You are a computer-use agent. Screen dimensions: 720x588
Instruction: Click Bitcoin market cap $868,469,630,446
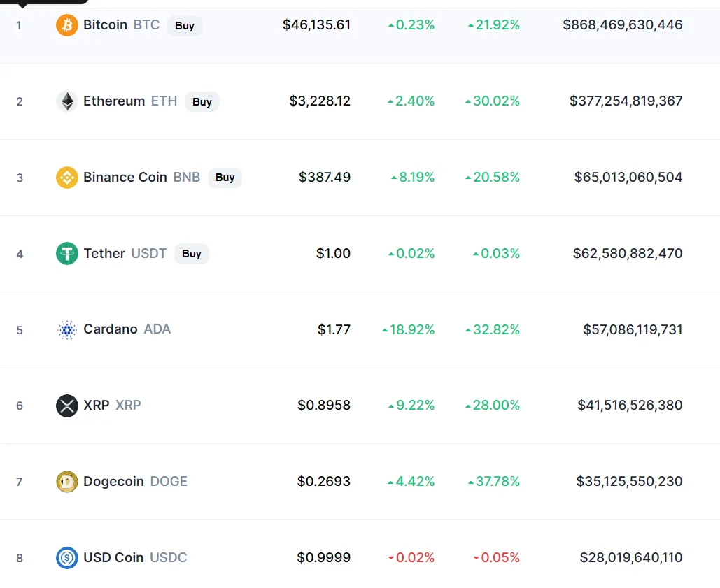(623, 24)
